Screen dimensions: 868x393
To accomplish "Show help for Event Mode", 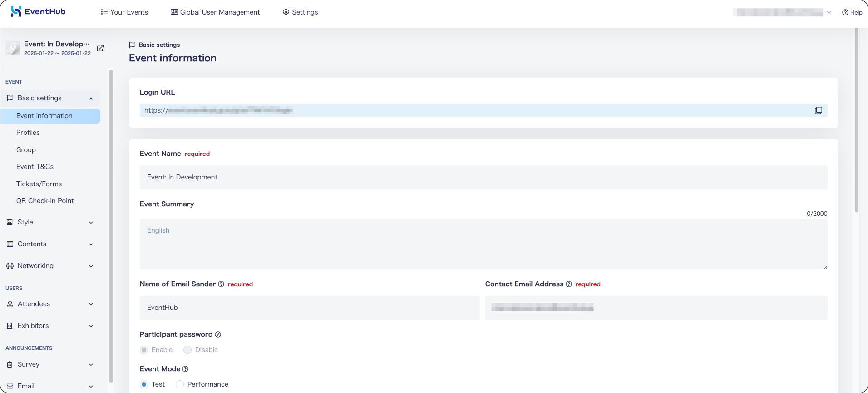I will pyautogui.click(x=185, y=369).
